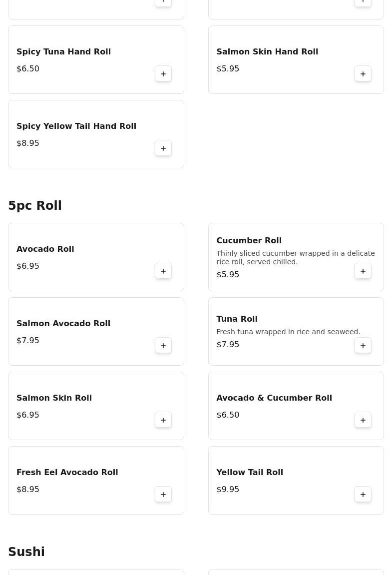Image resolution: width=392 pixels, height=575 pixels.
Task: Open Salmon Skin Hand Roll item title
Action: point(267,52)
